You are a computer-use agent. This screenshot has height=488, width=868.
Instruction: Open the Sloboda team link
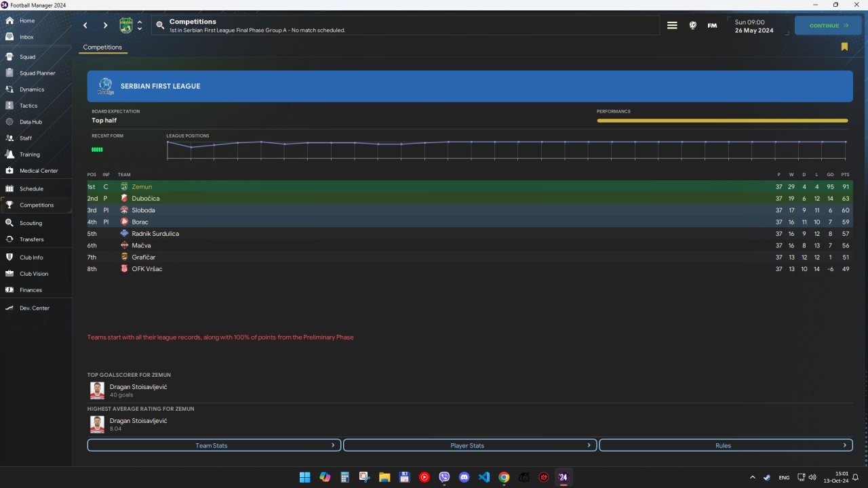(144, 210)
